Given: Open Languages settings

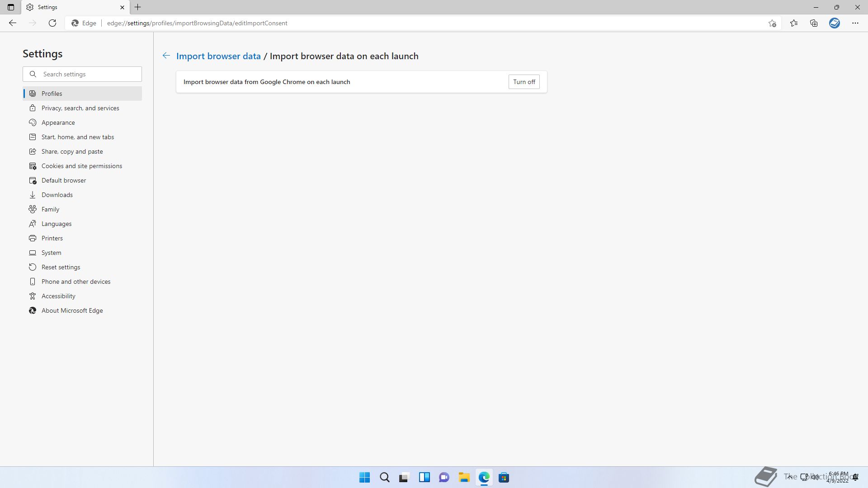Looking at the screenshot, I should pyautogui.click(x=82, y=224).
